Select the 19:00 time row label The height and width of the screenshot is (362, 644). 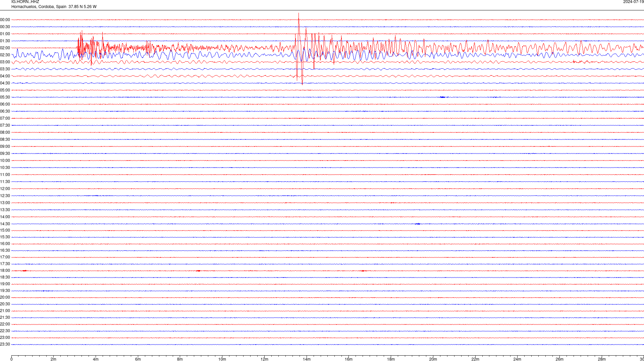click(x=5, y=284)
